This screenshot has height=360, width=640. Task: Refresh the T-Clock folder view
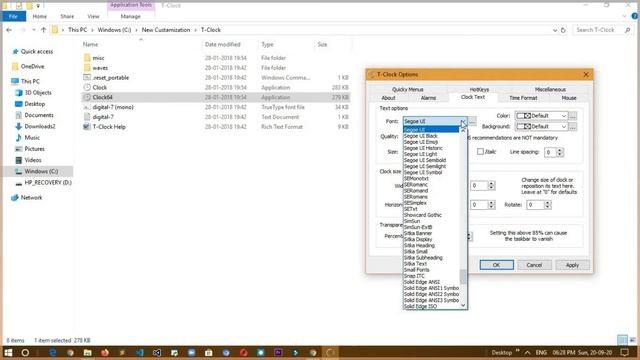563,30
